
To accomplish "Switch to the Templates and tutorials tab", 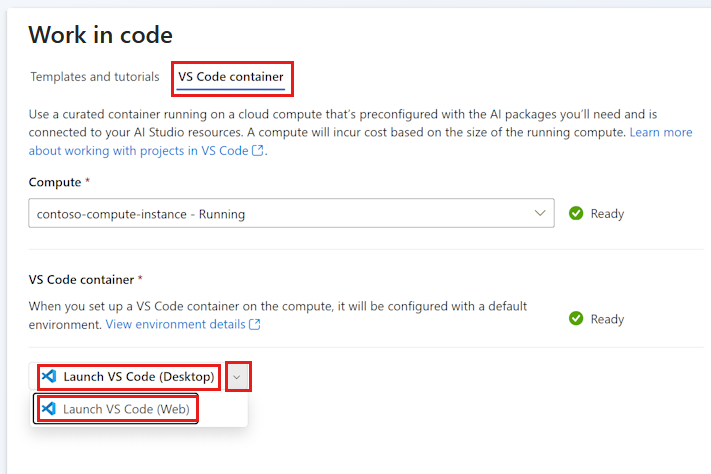I will click(x=95, y=77).
